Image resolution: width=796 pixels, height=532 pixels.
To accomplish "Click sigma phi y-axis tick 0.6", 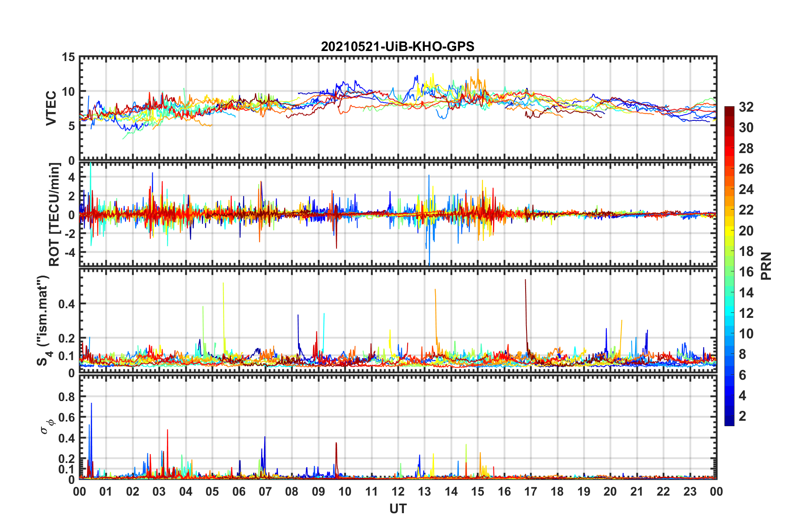I will click(67, 417).
